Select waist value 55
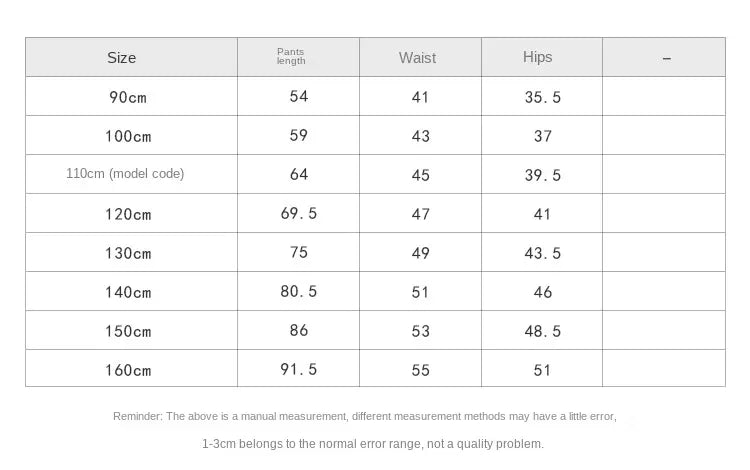The width and height of the screenshot is (750, 470). tap(420, 370)
